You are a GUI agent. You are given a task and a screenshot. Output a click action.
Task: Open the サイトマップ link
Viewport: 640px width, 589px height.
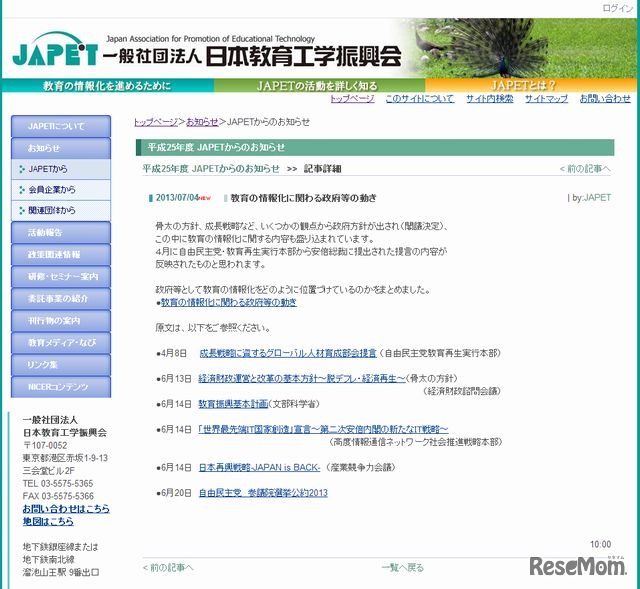(546, 99)
